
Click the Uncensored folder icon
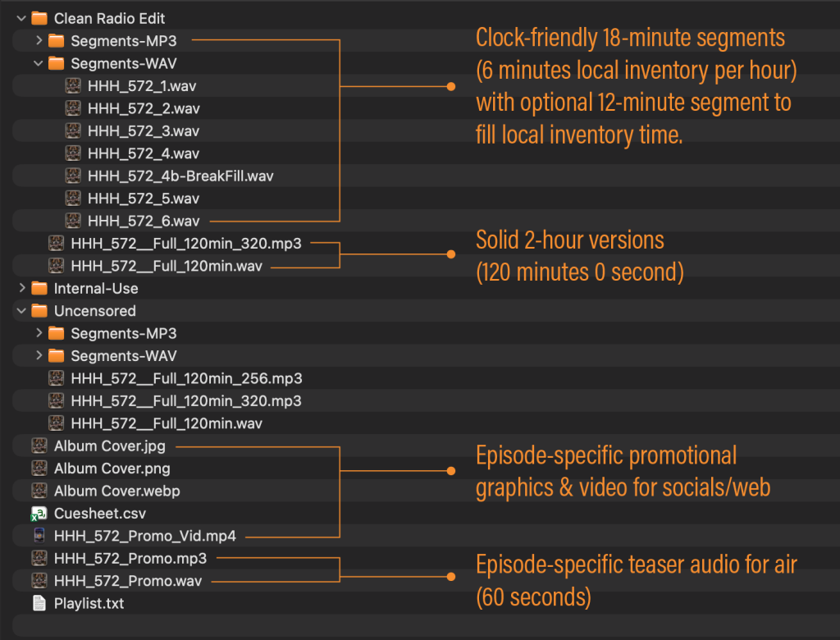(x=39, y=311)
